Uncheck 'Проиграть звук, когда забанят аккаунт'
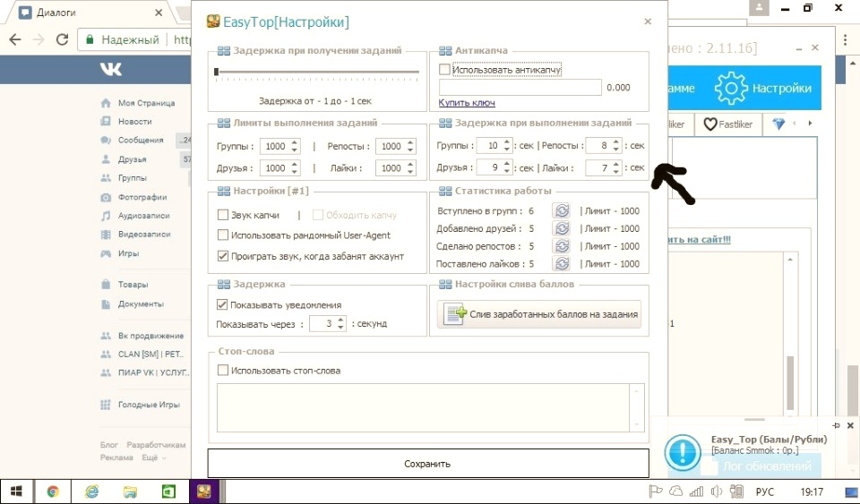The height and width of the screenshot is (504, 860). (x=223, y=256)
